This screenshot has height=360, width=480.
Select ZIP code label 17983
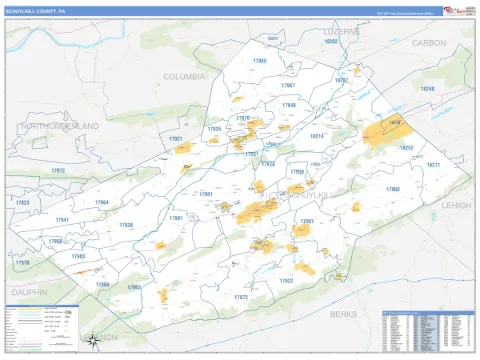click(x=78, y=256)
